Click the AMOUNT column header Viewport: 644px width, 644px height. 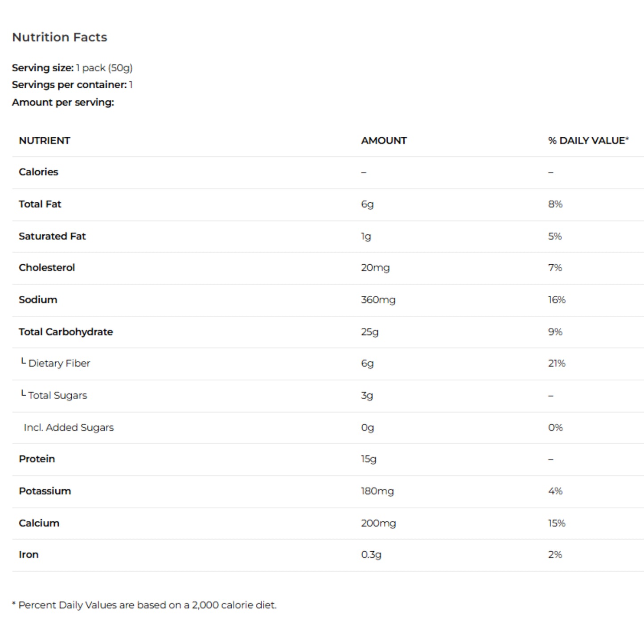tap(384, 140)
